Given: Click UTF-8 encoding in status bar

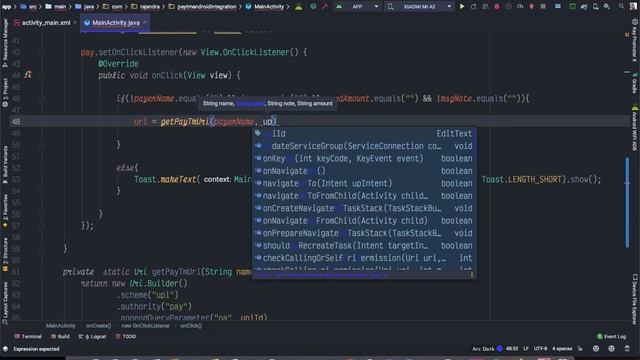Looking at the screenshot, I should (540, 349).
